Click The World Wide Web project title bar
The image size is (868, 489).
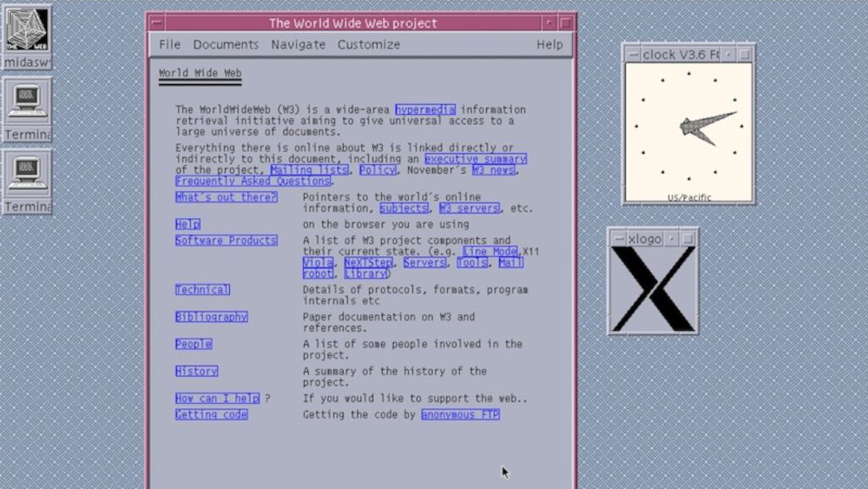pyautogui.click(x=353, y=23)
